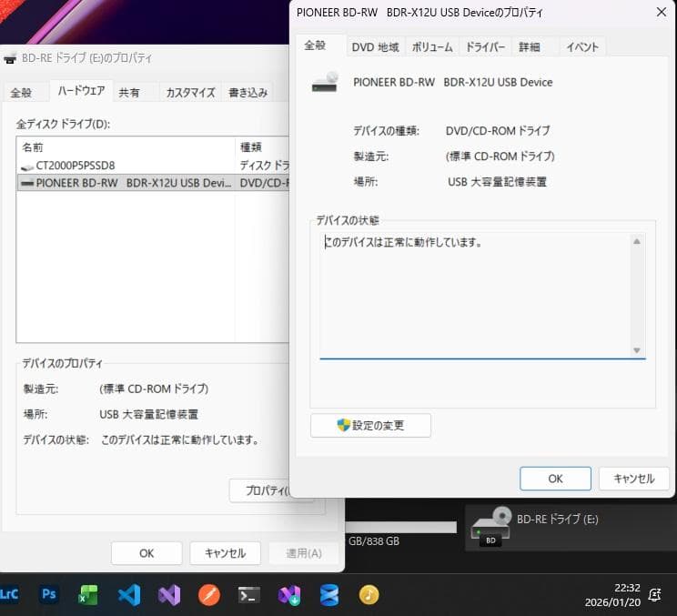The width and height of the screenshot is (677, 616).
Task: Click scroll down arrow in device status box
Action: click(x=636, y=350)
